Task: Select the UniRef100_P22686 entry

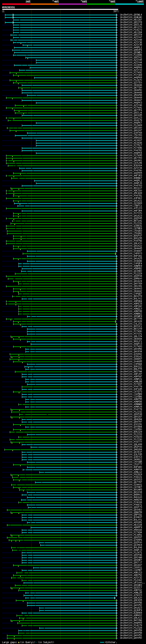Action: [x=131, y=55]
